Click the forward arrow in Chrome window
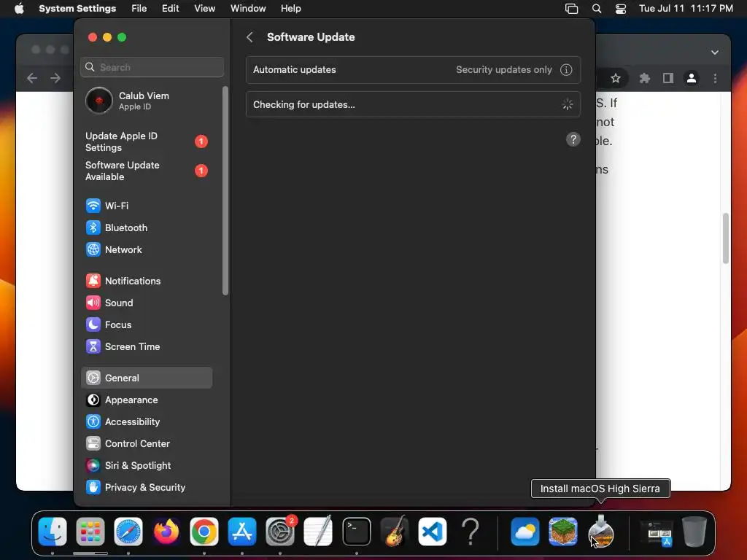Viewport: 747px width, 560px height. (55, 78)
